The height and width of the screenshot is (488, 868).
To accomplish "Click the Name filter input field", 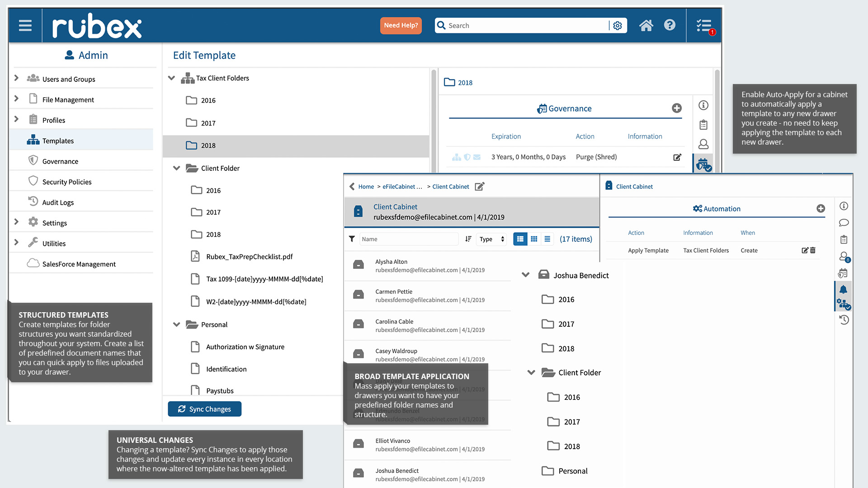I will tap(409, 239).
